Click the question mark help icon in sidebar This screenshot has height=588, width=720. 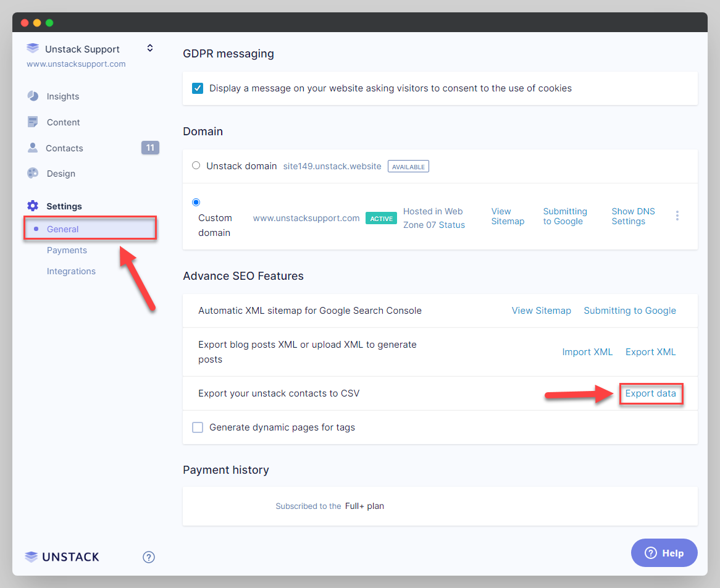click(x=149, y=557)
